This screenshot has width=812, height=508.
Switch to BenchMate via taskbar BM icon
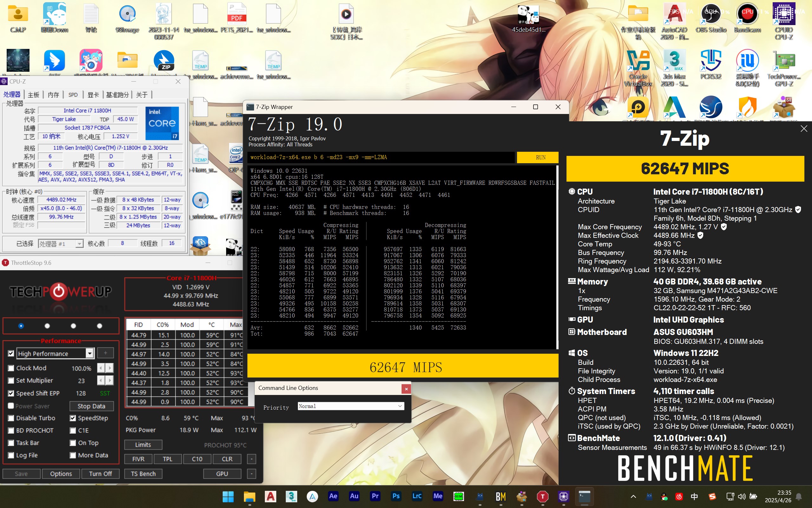point(501,496)
